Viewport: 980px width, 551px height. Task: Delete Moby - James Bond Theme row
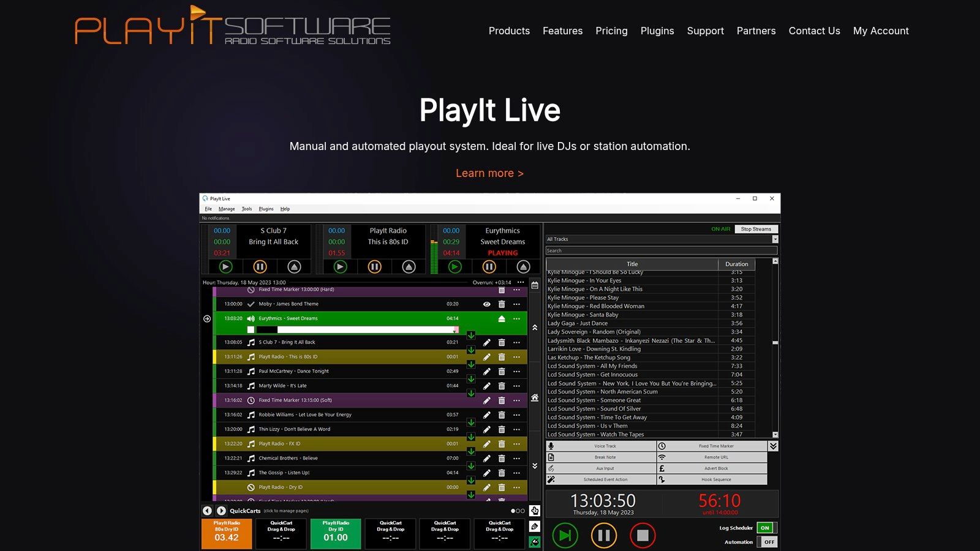(x=502, y=304)
